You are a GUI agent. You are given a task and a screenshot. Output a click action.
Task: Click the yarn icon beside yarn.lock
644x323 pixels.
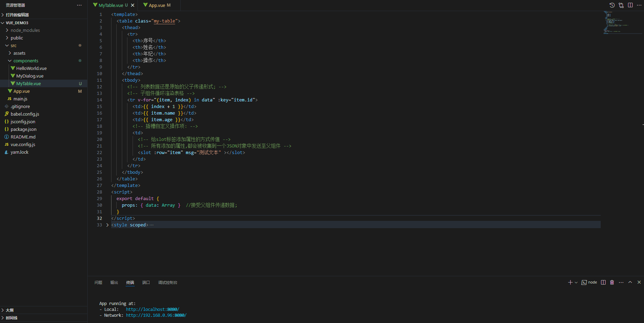click(x=7, y=152)
